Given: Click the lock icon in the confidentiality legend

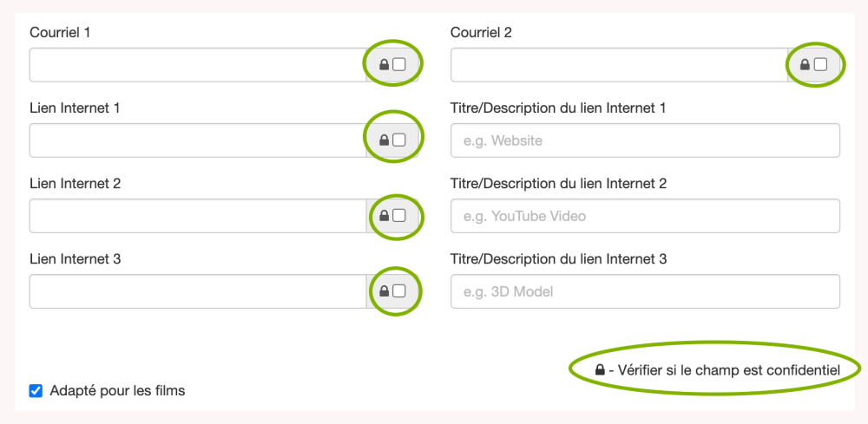Looking at the screenshot, I should [600, 370].
